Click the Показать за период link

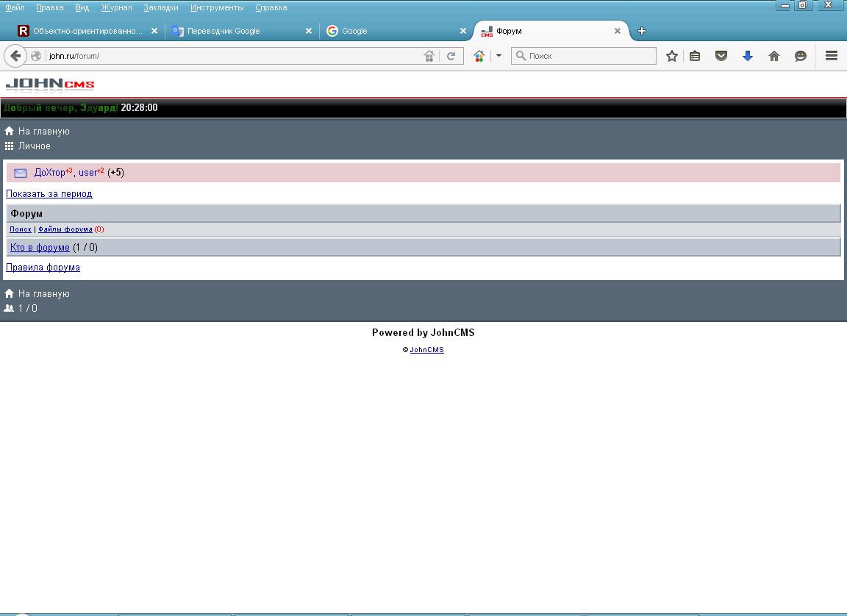49,194
